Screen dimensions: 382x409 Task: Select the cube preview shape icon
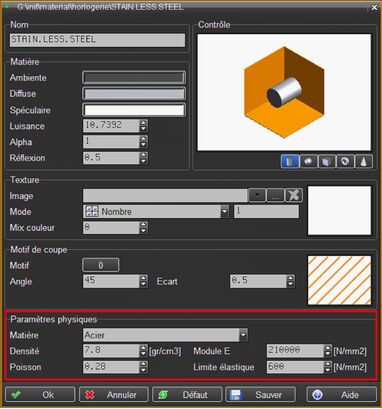click(327, 162)
